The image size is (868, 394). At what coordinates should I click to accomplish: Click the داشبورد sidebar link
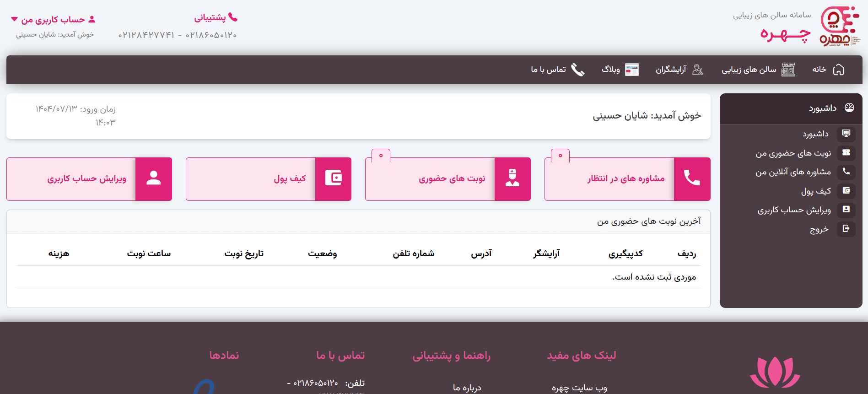815,134
